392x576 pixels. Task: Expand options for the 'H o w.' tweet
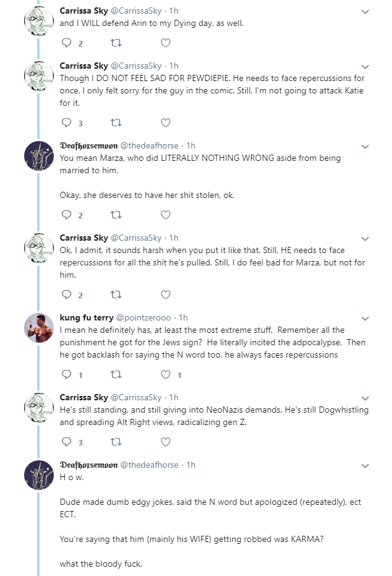365,466
